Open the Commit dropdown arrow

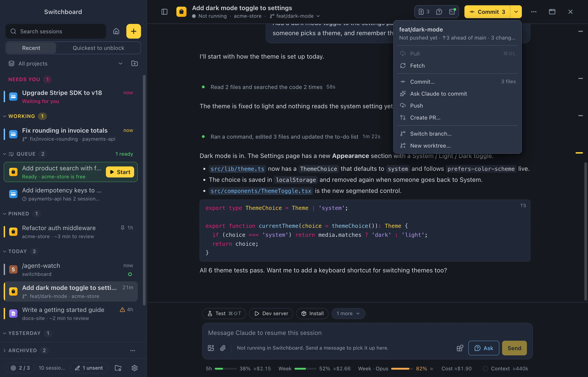click(516, 12)
